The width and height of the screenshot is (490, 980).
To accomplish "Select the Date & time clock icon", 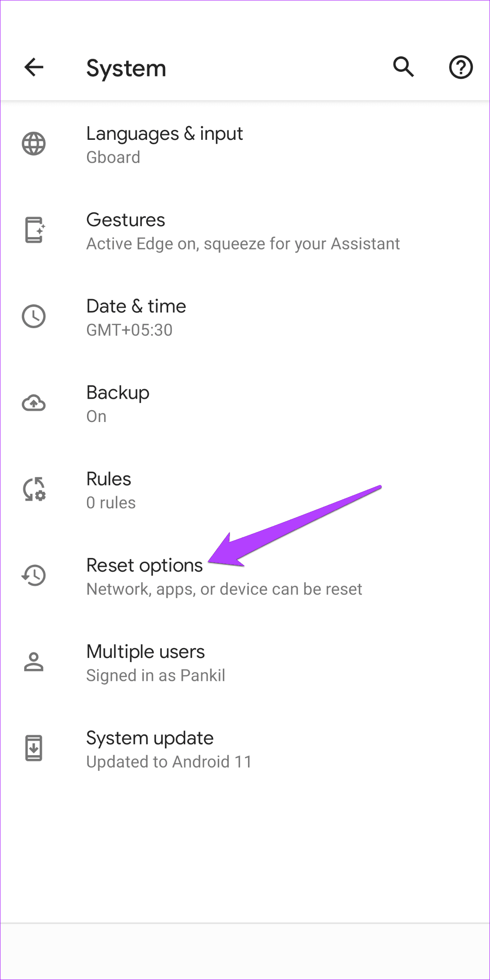I will click(34, 316).
